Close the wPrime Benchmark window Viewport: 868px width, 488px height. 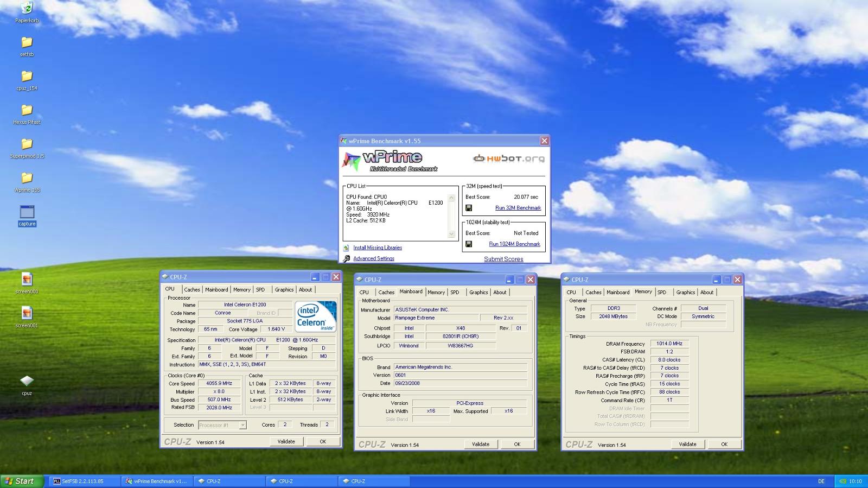pyautogui.click(x=544, y=141)
